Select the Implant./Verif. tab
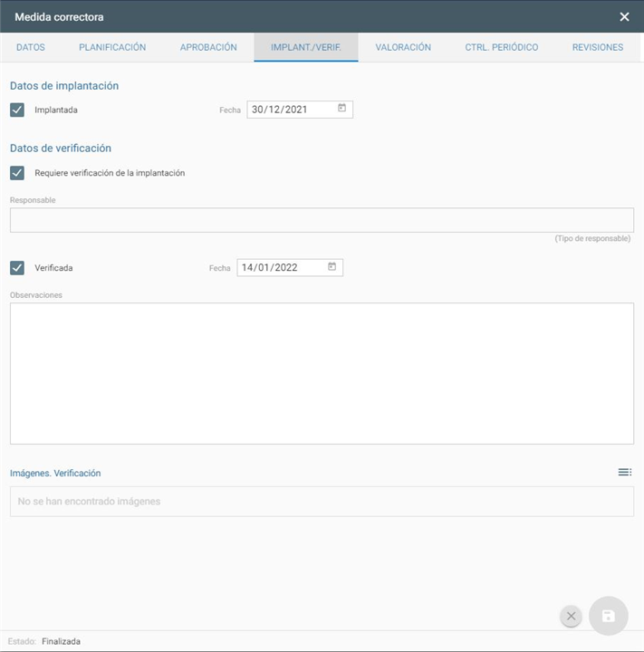644x652 pixels. coord(306,47)
